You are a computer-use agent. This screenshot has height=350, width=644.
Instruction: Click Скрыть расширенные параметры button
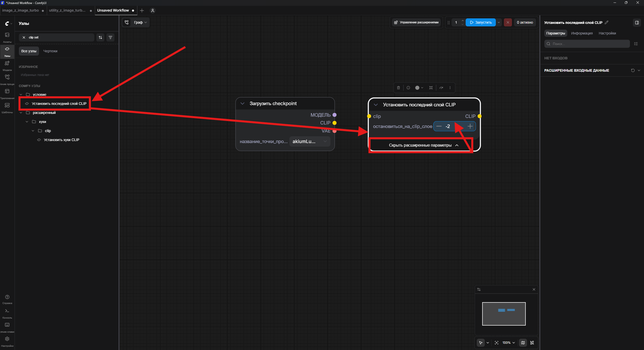pos(424,145)
